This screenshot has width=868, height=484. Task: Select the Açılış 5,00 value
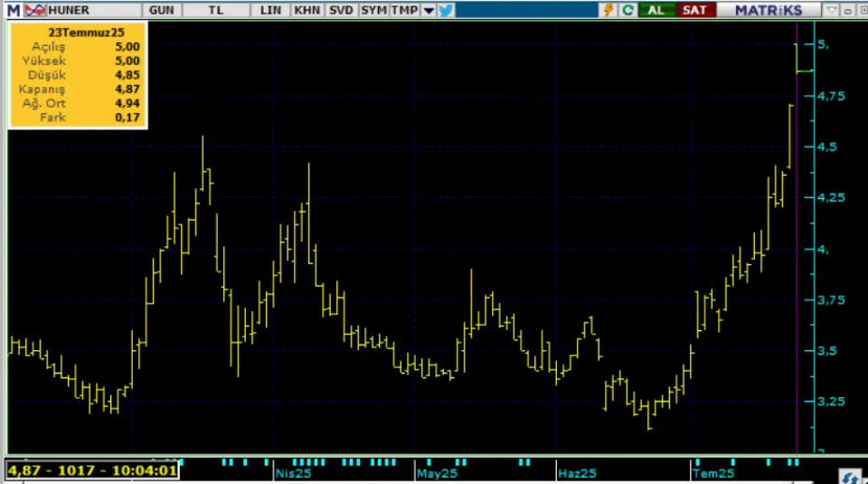[127, 46]
